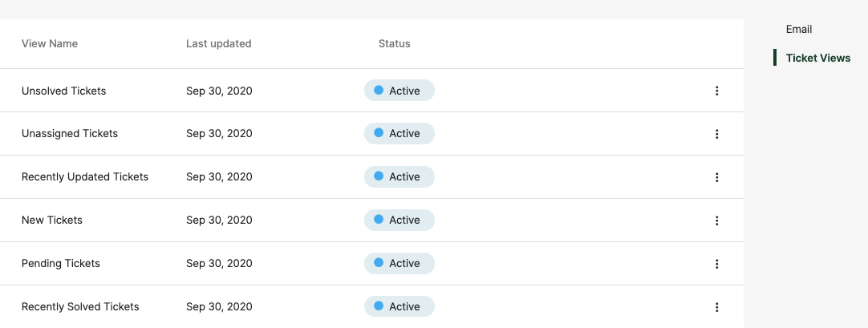Open the New Tickets view
The height and width of the screenshot is (328, 868).
(x=52, y=221)
